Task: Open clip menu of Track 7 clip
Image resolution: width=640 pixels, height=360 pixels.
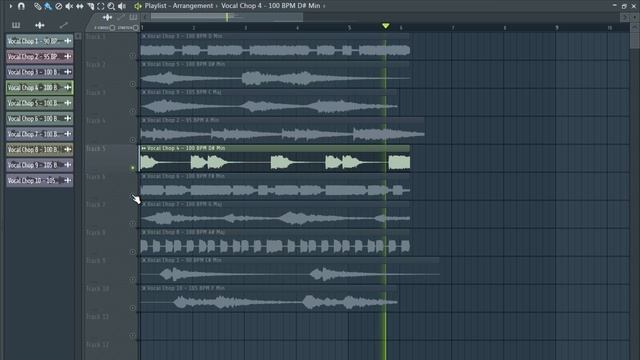Action: [x=144, y=204]
